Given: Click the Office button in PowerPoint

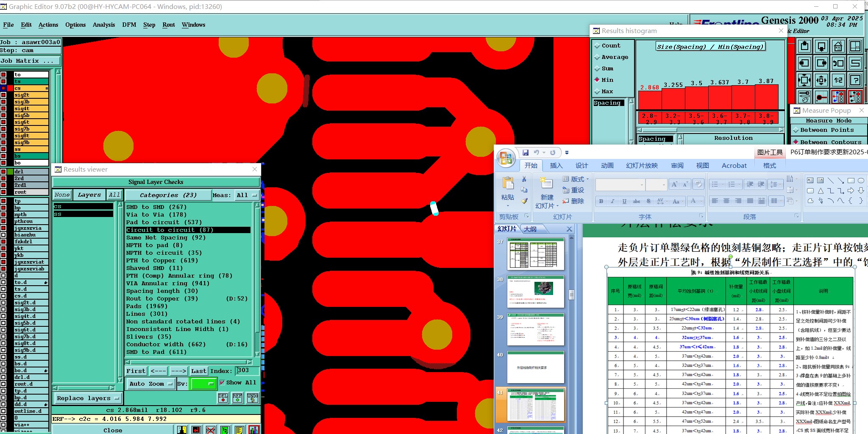Looking at the screenshot, I should point(506,158).
